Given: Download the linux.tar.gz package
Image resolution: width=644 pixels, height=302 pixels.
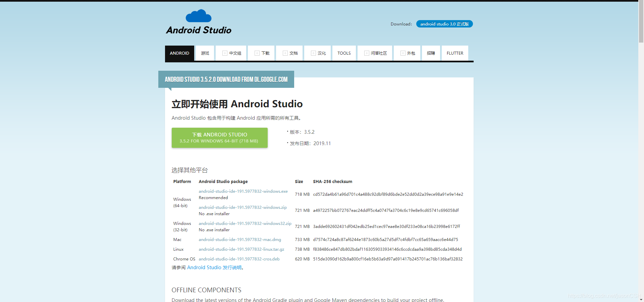Looking at the screenshot, I should (x=241, y=249).
